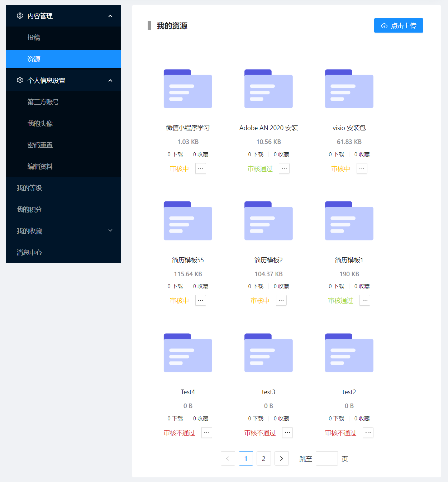Click the visio 安装包 title
This screenshot has width=448, height=482.
349,128
